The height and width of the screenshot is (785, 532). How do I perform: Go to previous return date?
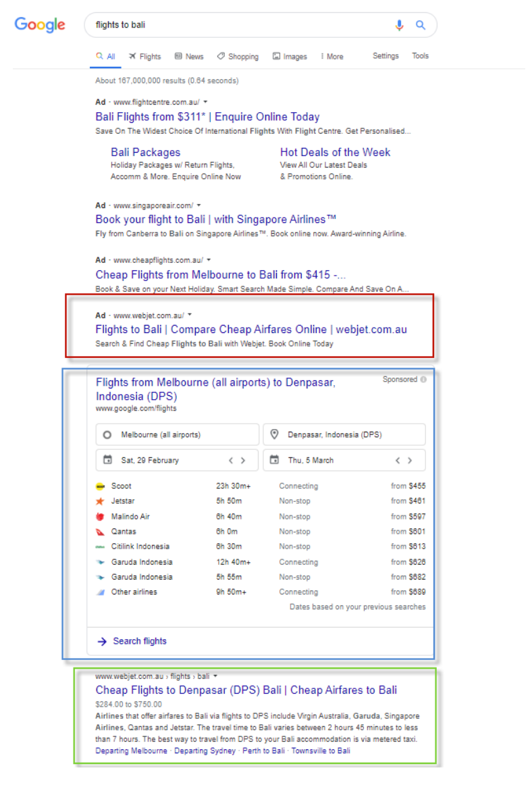(x=398, y=461)
